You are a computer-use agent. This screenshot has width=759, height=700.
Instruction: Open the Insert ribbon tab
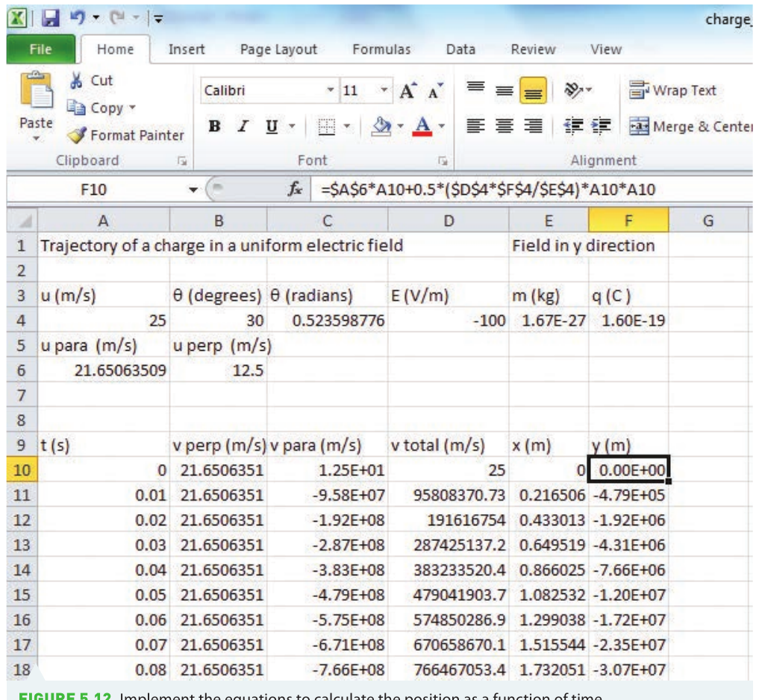click(x=187, y=49)
